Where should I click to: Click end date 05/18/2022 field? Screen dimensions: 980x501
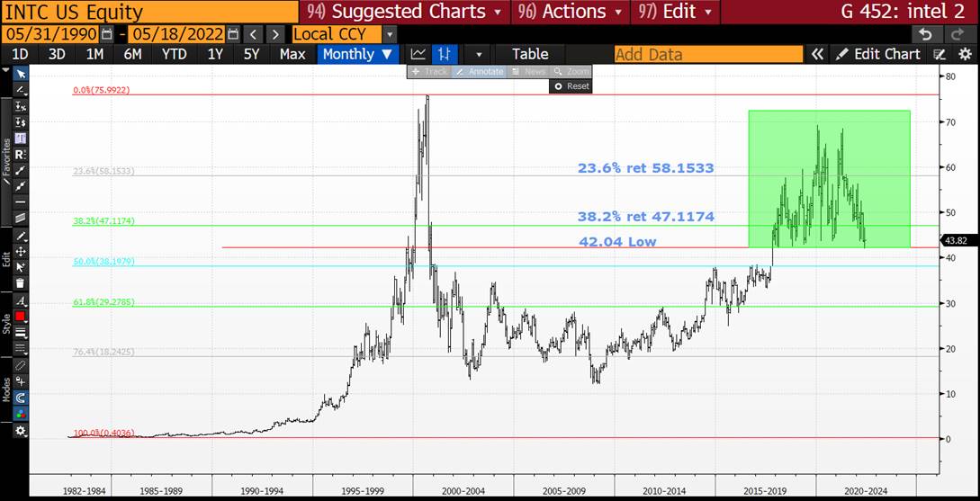(x=177, y=34)
